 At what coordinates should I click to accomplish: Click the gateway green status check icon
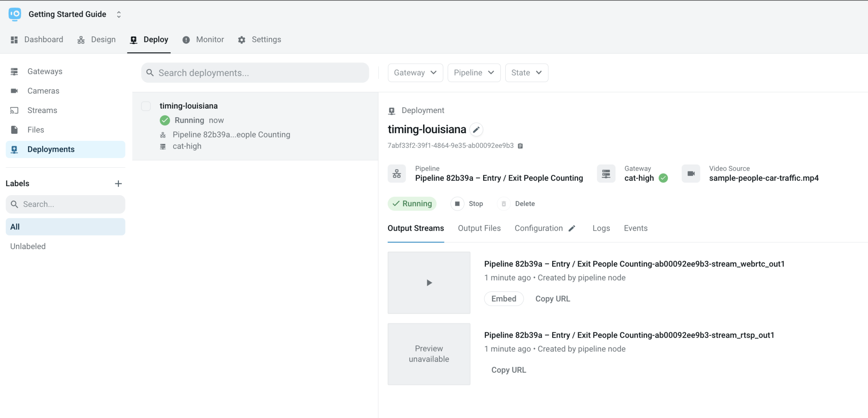tap(663, 178)
